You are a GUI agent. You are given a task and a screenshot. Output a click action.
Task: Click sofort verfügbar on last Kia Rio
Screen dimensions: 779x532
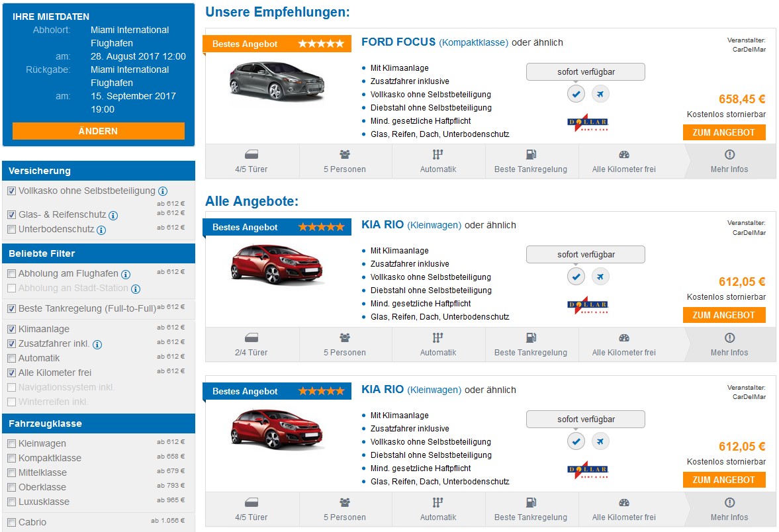[586, 420]
